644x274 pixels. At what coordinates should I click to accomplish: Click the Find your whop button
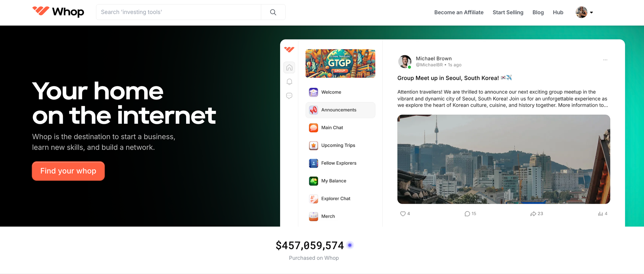pyautogui.click(x=68, y=171)
